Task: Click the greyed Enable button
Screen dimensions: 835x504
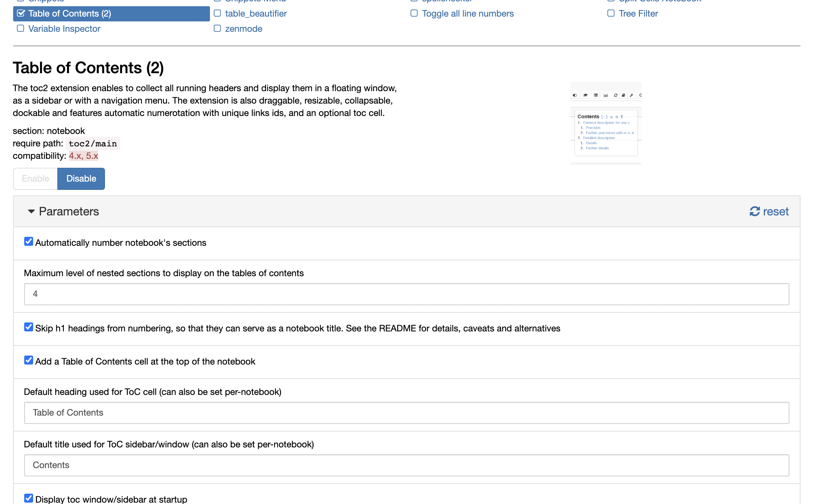Action: click(35, 178)
